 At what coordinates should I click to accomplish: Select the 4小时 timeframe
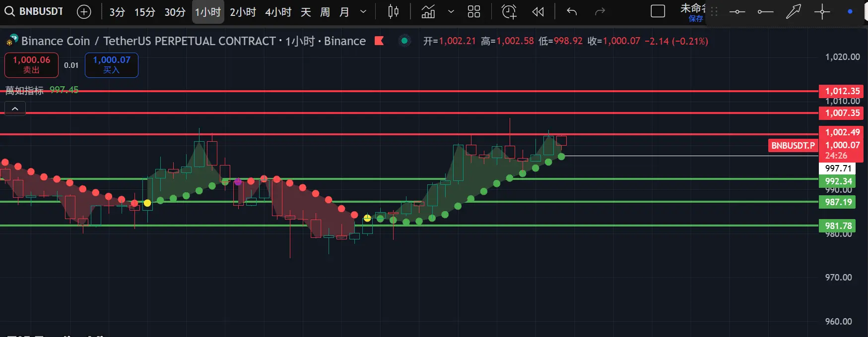[278, 12]
